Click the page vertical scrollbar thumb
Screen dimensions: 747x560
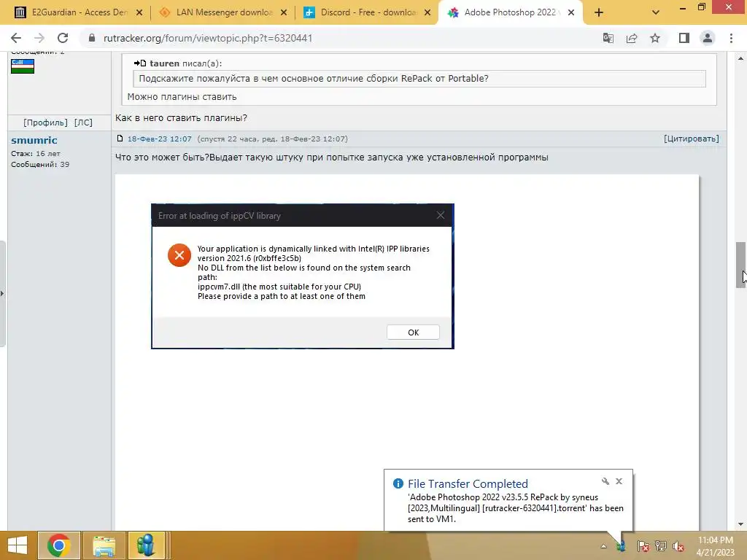click(741, 265)
